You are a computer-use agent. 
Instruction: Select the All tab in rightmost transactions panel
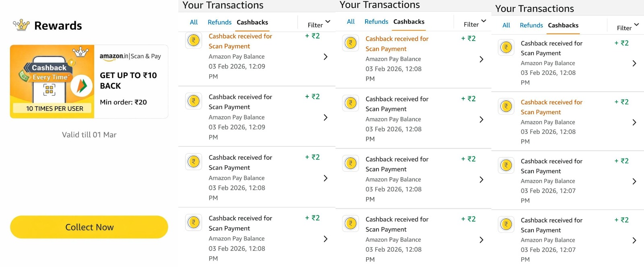(506, 25)
